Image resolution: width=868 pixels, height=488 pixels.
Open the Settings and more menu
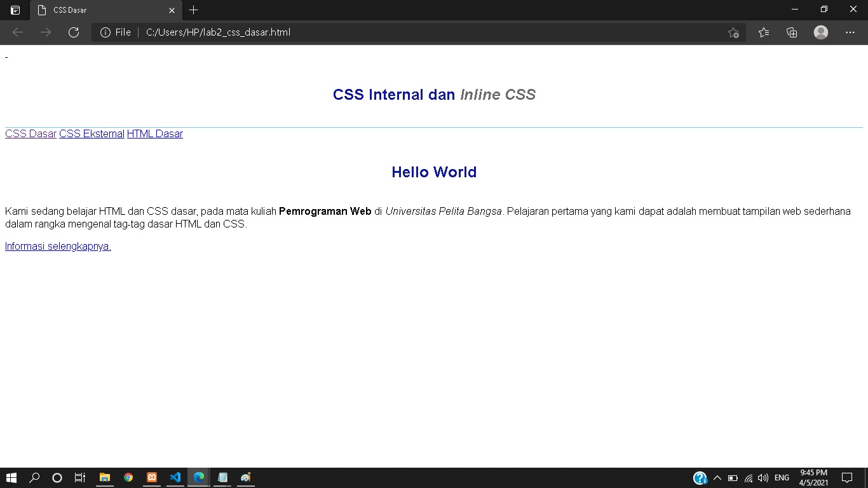(x=850, y=32)
